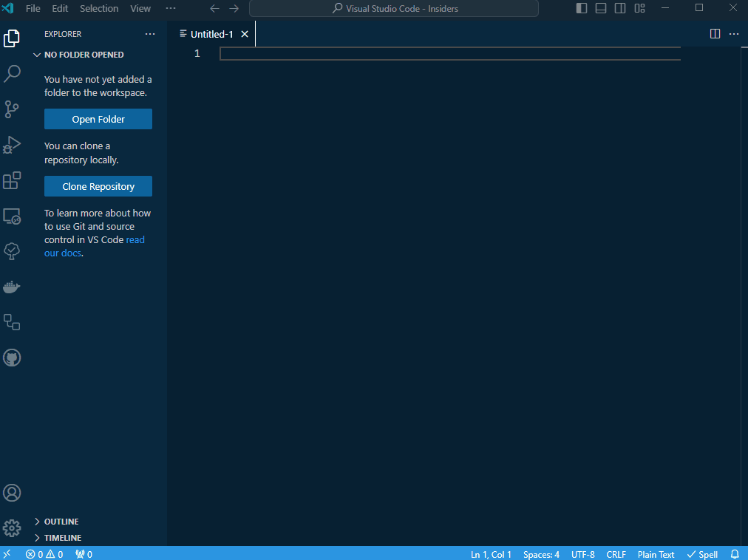Click the remote window indicator in status bar
748x560 pixels.
[7, 554]
